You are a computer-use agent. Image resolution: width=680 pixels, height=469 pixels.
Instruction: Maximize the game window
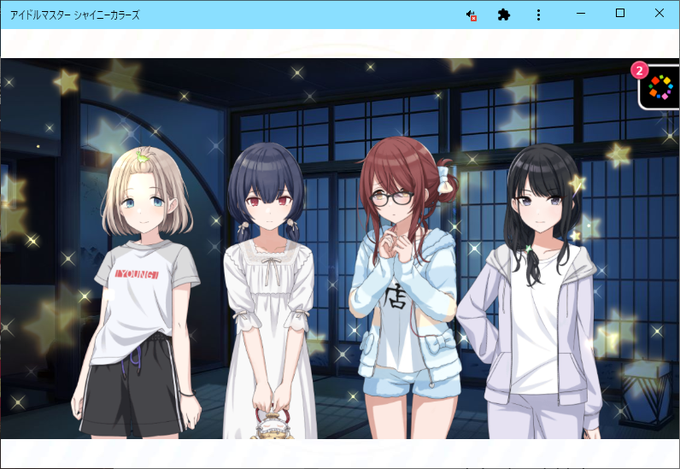pyautogui.click(x=620, y=13)
